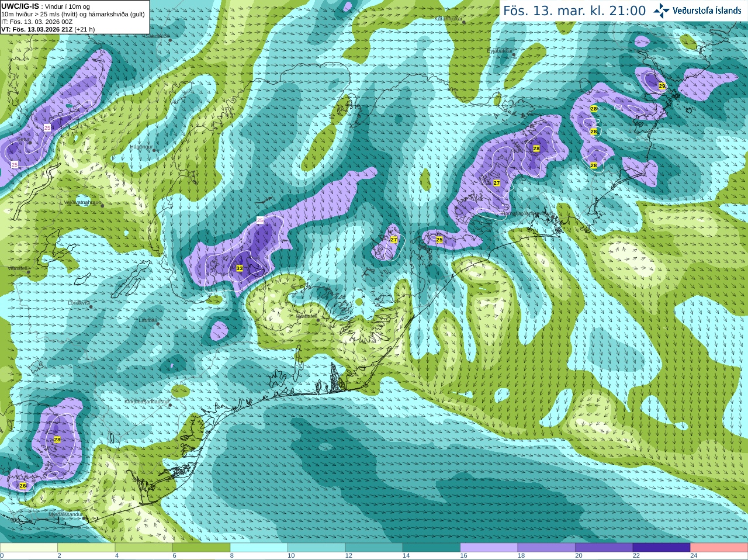
Task: Pick the light cyan 8–10 legend swatch
Action: (259, 548)
